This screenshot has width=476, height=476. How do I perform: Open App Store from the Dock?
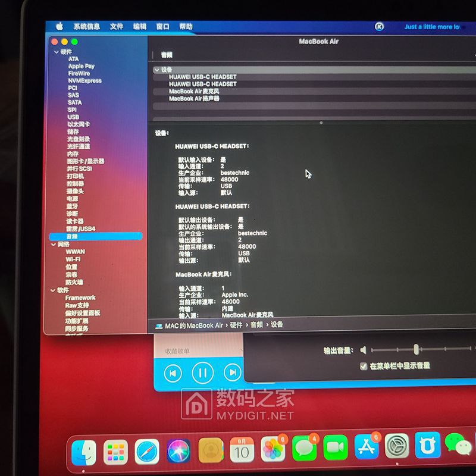click(x=367, y=447)
